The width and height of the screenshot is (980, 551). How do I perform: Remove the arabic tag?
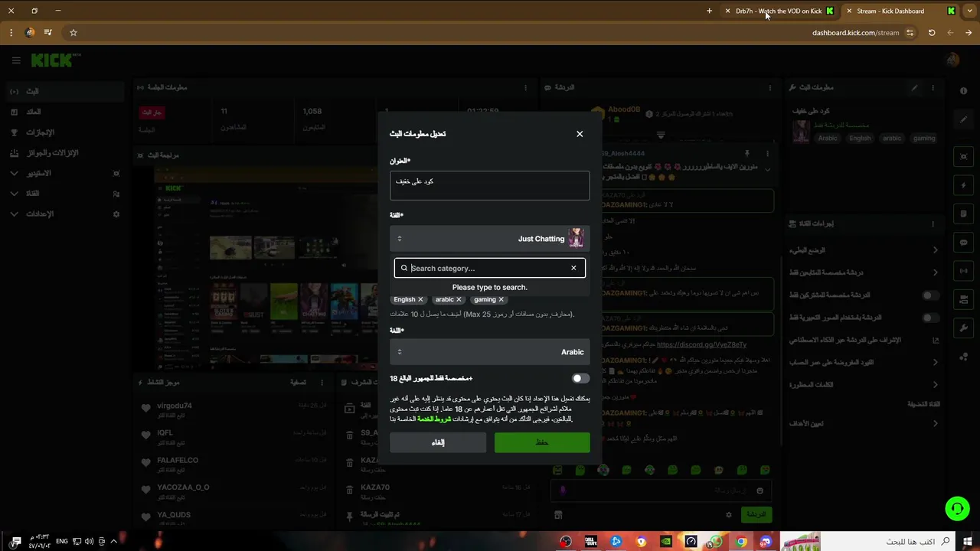(x=459, y=299)
